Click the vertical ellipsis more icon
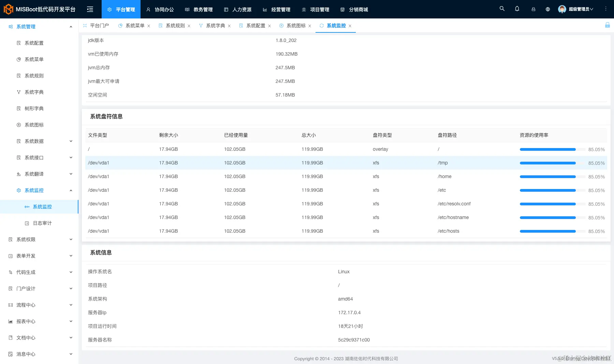The image size is (614, 364). click(x=606, y=9)
